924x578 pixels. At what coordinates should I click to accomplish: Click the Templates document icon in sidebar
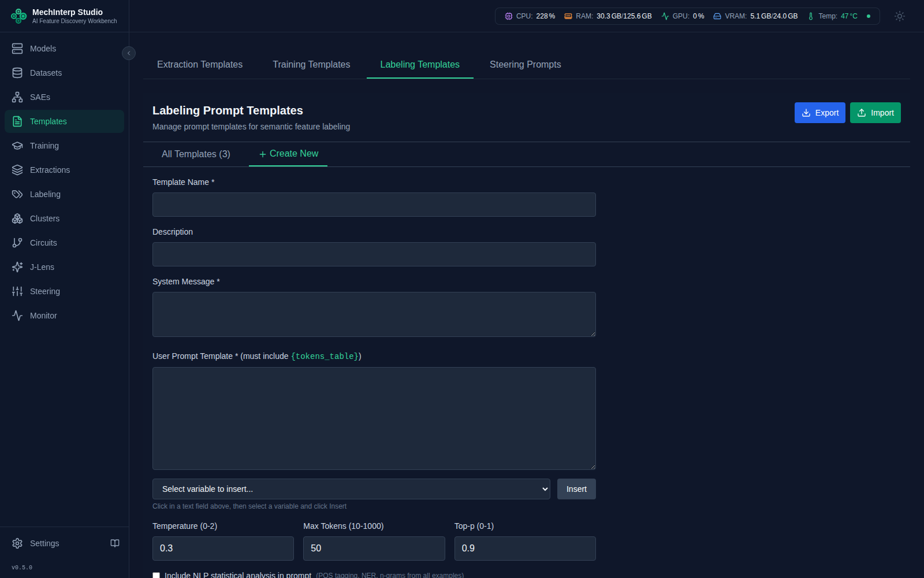[17, 121]
